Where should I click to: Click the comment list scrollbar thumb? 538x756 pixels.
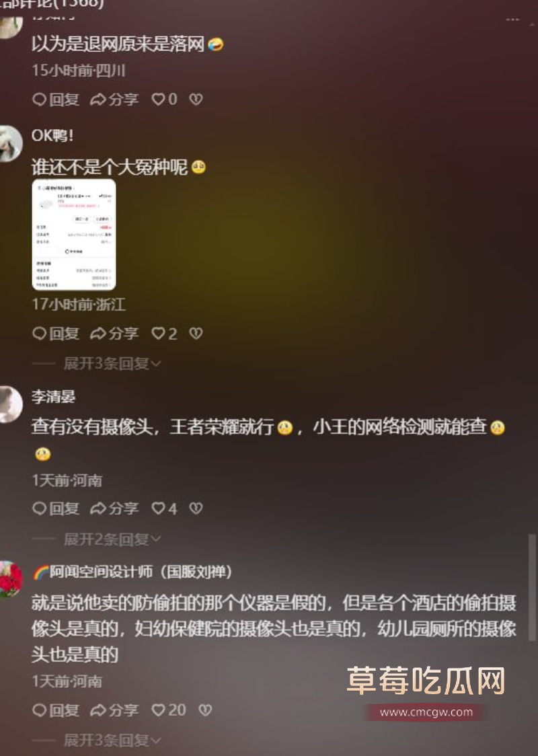(x=532, y=587)
